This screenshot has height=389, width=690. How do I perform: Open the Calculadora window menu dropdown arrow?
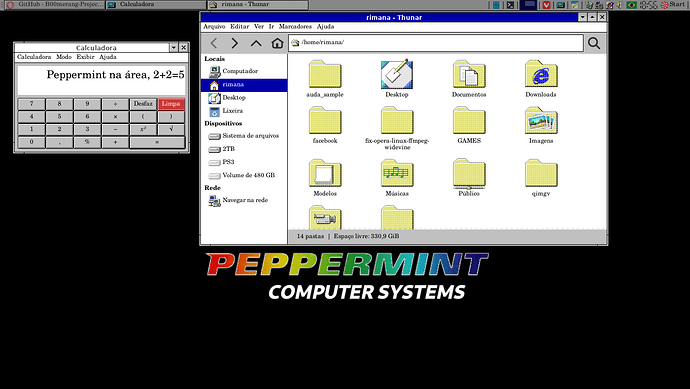click(x=174, y=48)
